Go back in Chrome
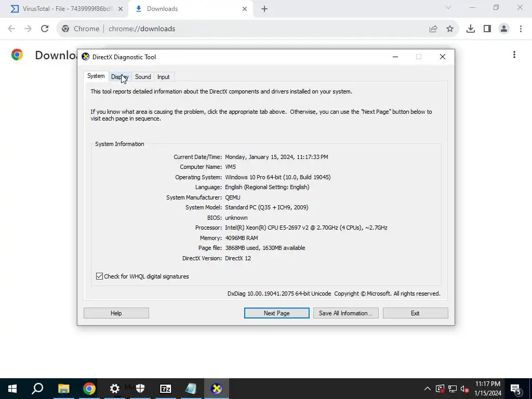 pyautogui.click(x=11, y=29)
